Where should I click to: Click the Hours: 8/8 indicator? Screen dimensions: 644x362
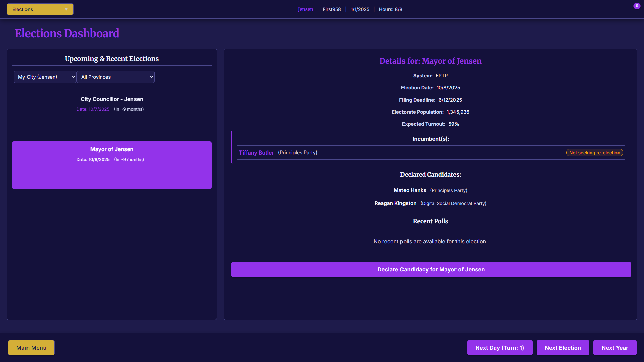pyautogui.click(x=390, y=9)
